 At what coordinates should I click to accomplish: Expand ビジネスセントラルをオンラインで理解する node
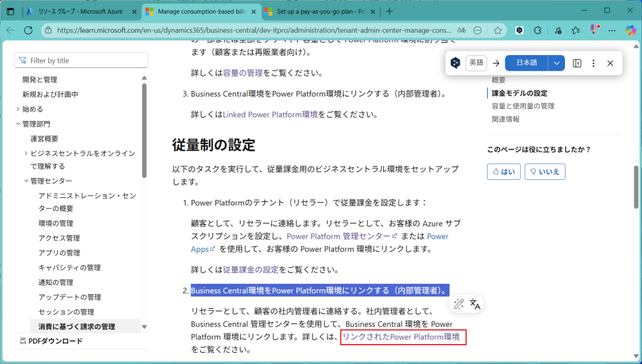tap(26, 153)
